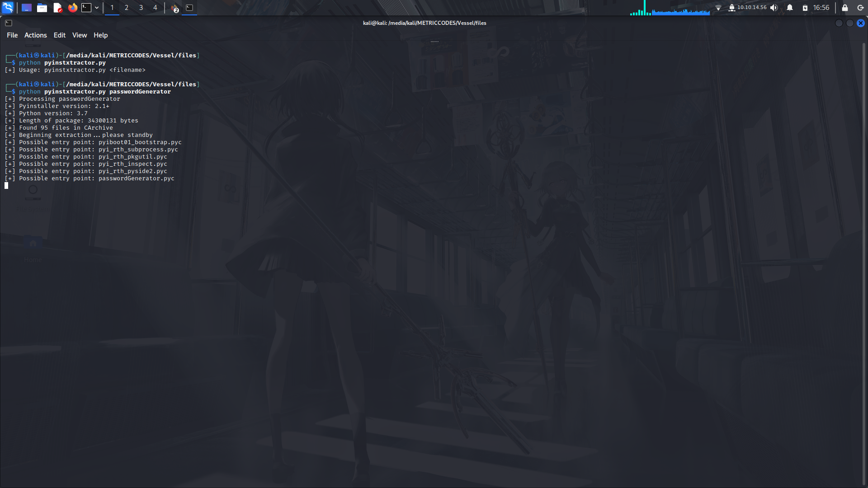The width and height of the screenshot is (868, 488).
Task: Open the Actions menu
Action: point(35,35)
